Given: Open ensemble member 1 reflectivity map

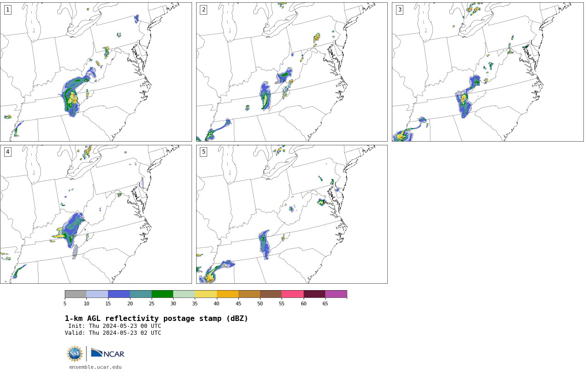Looking at the screenshot, I should click(96, 72).
